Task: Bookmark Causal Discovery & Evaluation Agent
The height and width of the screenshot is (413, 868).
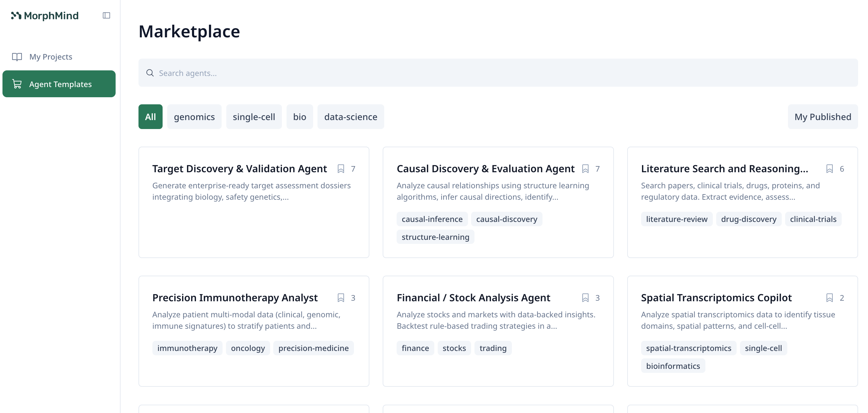Action: click(585, 169)
